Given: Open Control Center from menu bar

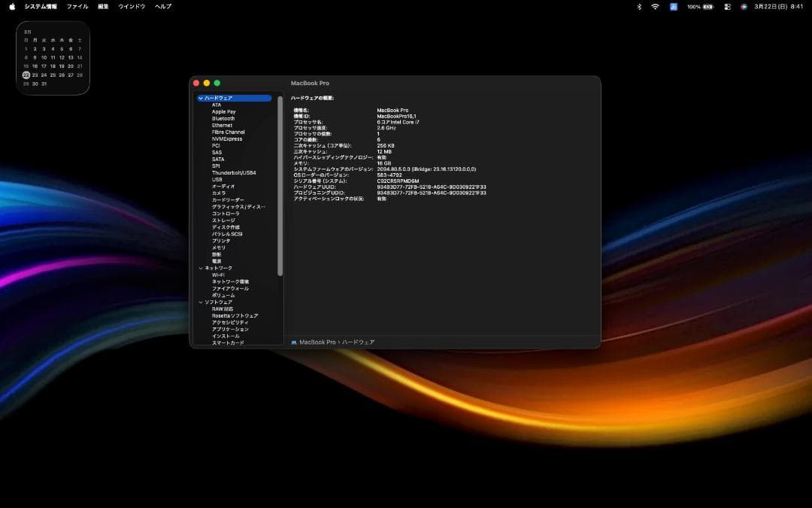Looking at the screenshot, I should click(x=727, y=7).
